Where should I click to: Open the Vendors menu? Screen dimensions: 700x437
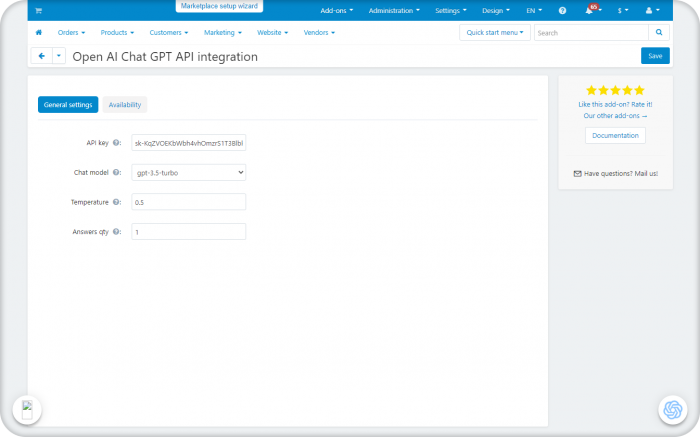pyautogui.click(x=319, y=33)
